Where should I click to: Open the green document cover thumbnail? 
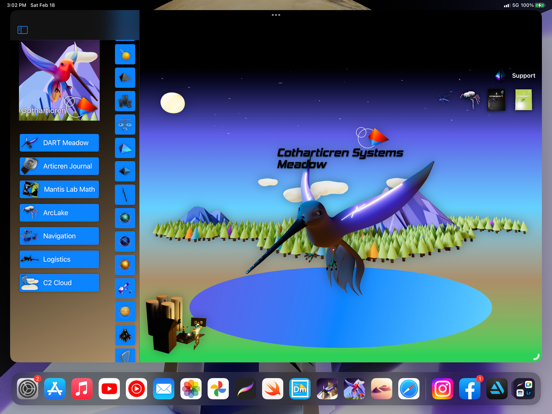(x=523, y=100)
